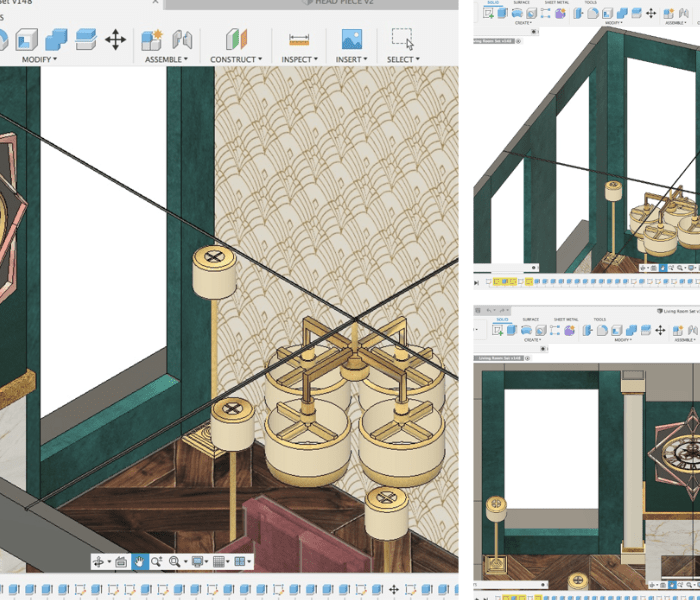
Task: Select the Offset Plane icon above CONSTRUCT
Action: click(x=235, y=39)
